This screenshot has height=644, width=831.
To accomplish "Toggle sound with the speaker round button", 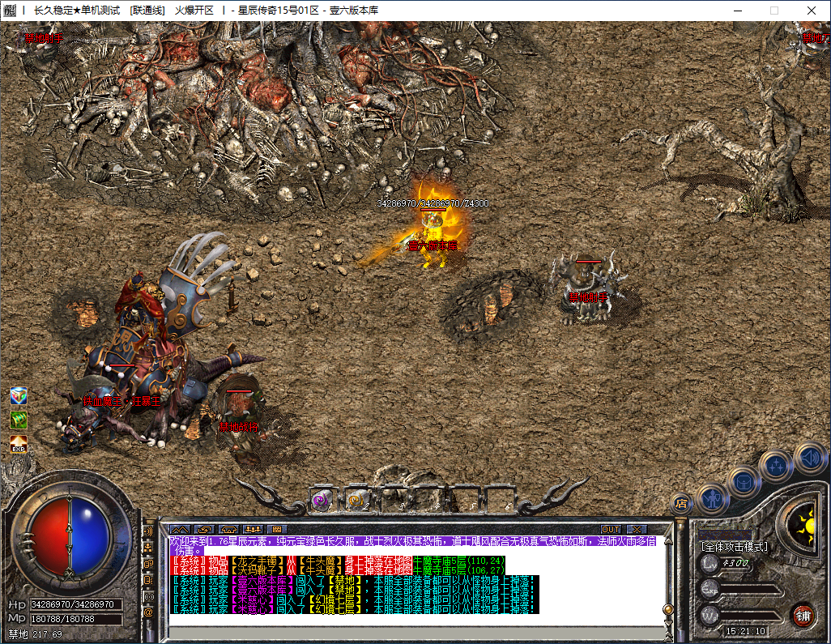I will (810, 457).
